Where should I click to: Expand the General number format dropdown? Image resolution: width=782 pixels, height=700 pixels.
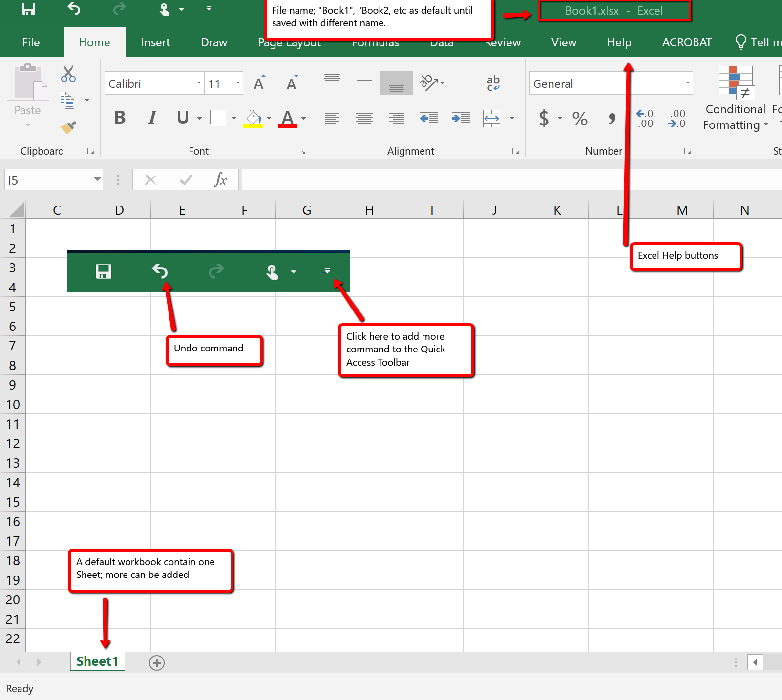tap(687, 83)
